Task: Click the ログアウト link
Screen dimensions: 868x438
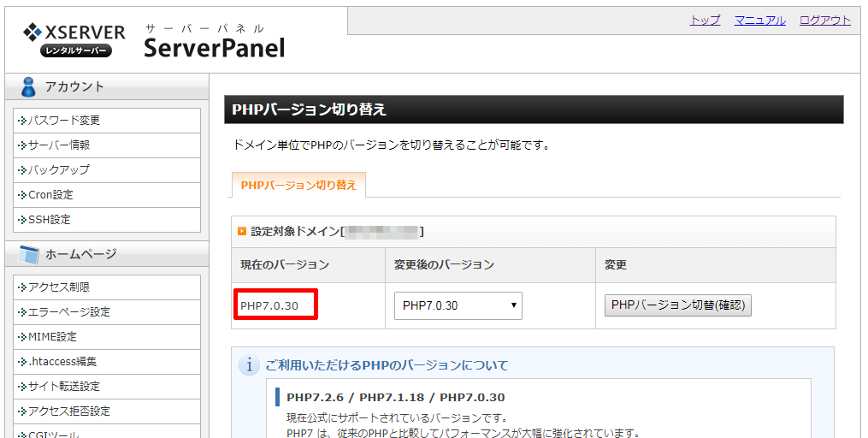Action: (x=824, y=21)
